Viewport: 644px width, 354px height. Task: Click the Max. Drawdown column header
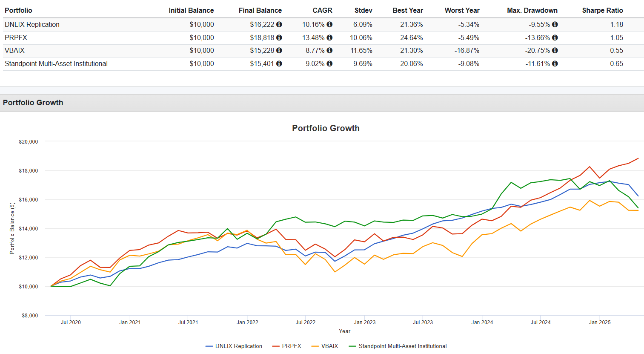532,10
